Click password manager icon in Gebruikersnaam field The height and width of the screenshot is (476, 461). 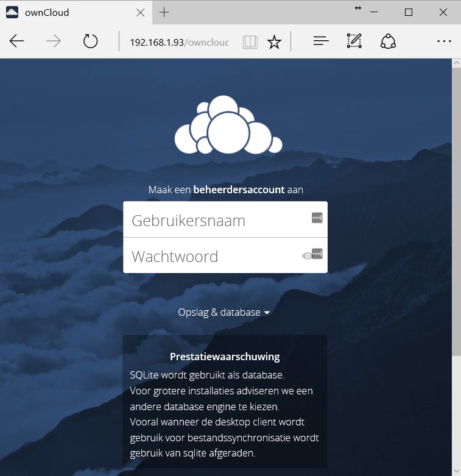tap(317, 218)
